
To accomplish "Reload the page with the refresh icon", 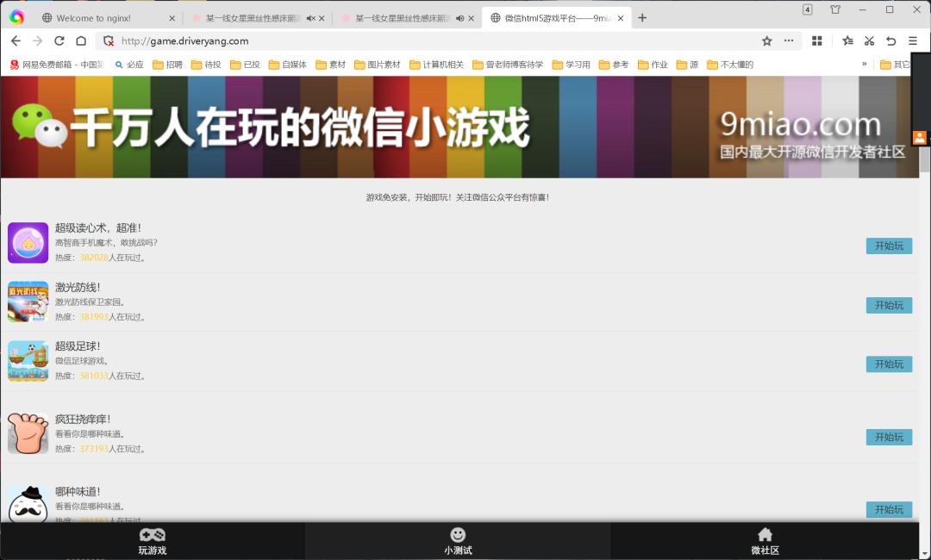I will coord(59,40).
